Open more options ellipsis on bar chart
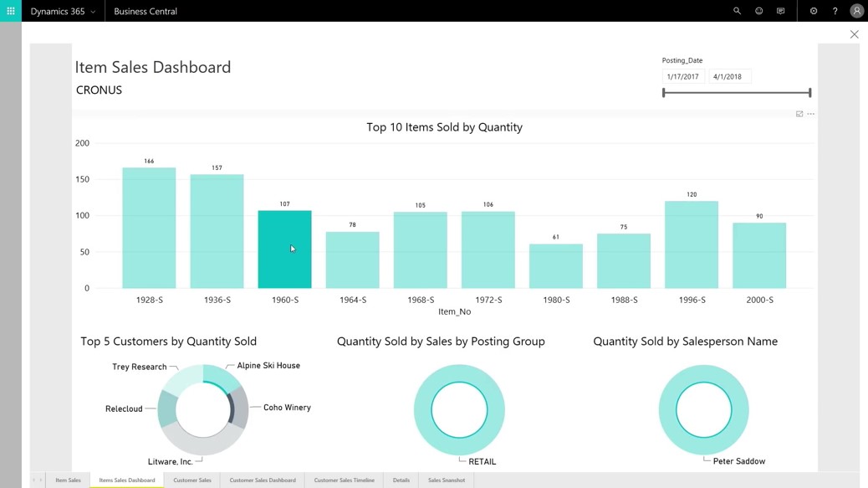 (810, 114)
